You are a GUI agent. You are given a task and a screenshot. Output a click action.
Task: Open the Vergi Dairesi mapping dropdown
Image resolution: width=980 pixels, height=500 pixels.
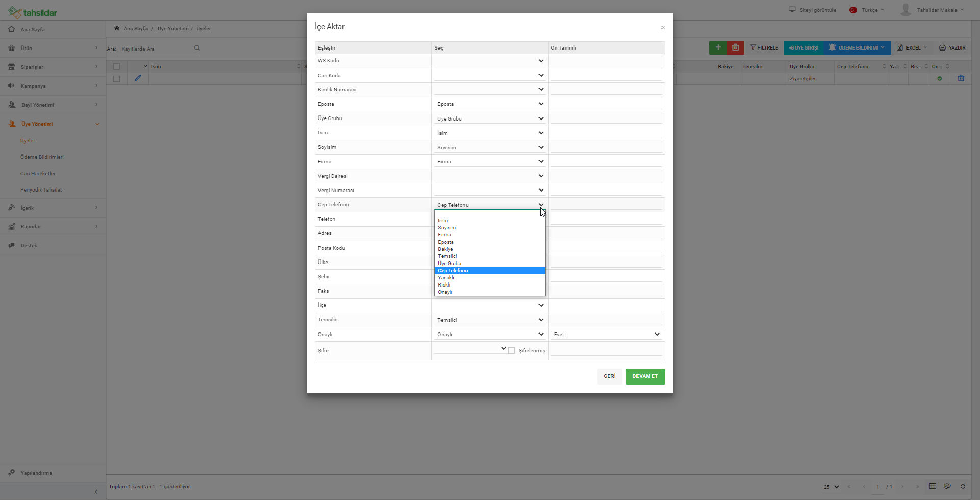tap(489, 176)
